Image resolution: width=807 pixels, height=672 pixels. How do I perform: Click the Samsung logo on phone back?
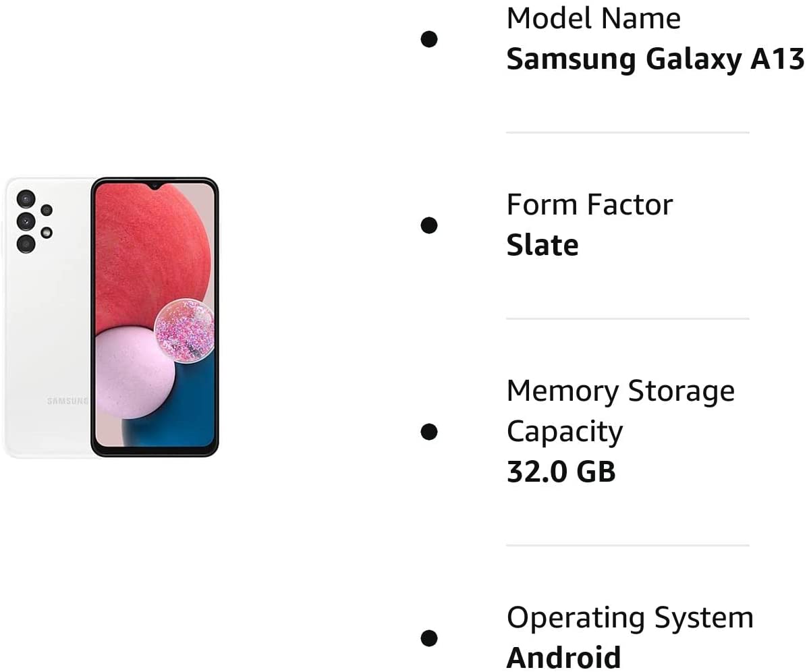pyautogui.click(x=67, y=401)
